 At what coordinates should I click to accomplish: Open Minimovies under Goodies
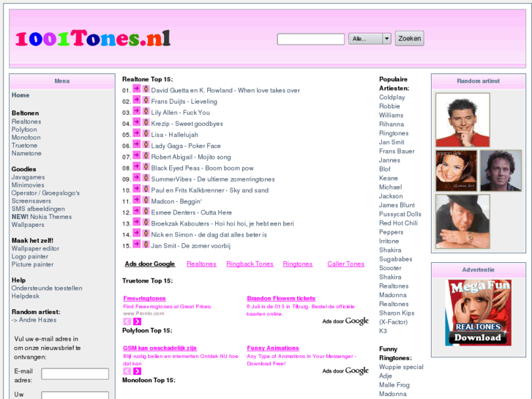tap(28, 185)
